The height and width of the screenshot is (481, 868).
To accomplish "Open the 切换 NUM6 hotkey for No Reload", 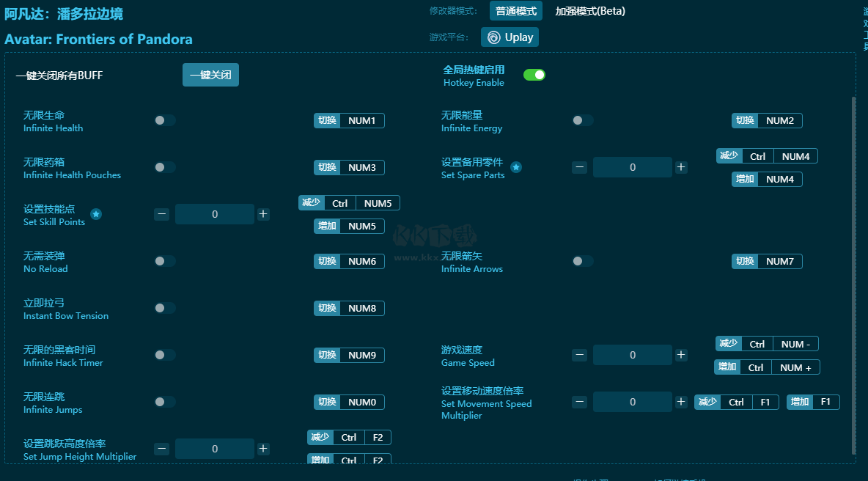I will [x=349, y=261].
